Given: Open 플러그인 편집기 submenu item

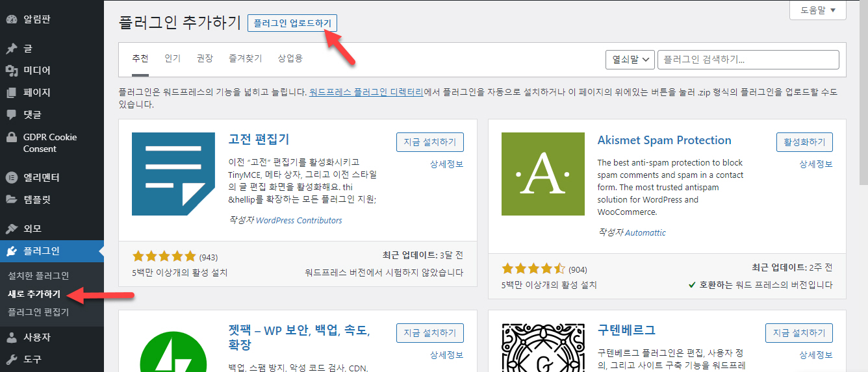Looking at the screenshot, I should pos(38,312).
